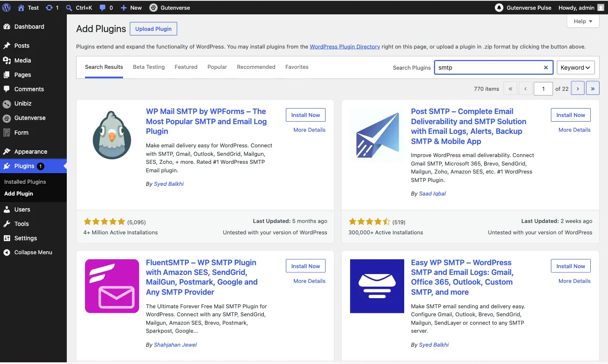Open the FluentSMTP plugin title link
Viewport: 608px width, 364px height.
tap(202, 277)
